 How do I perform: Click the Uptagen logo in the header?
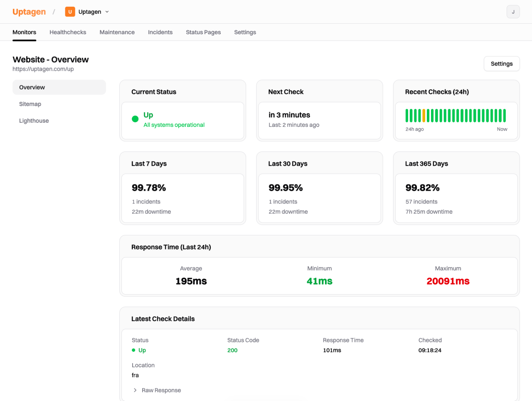point(29,12)
